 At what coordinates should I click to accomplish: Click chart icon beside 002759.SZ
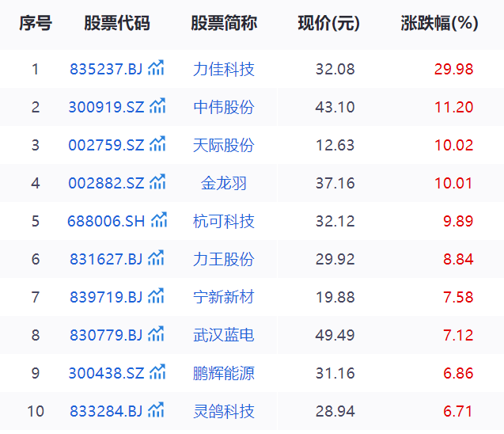click(158, 144)
